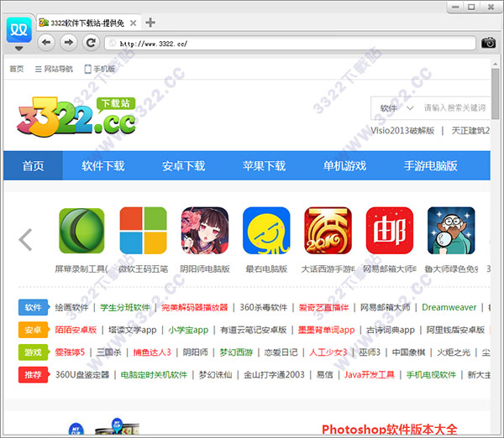This screenshot has height=438, width=504.
Task: Open 鲁大师绿色 old man icon
Action: 451,231
